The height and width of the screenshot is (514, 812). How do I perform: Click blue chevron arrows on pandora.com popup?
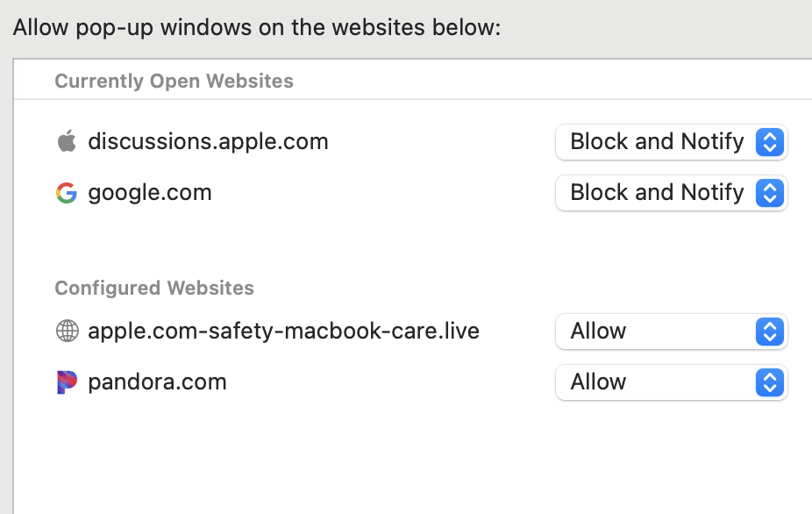pyautogui.click(x=769, y=382)
